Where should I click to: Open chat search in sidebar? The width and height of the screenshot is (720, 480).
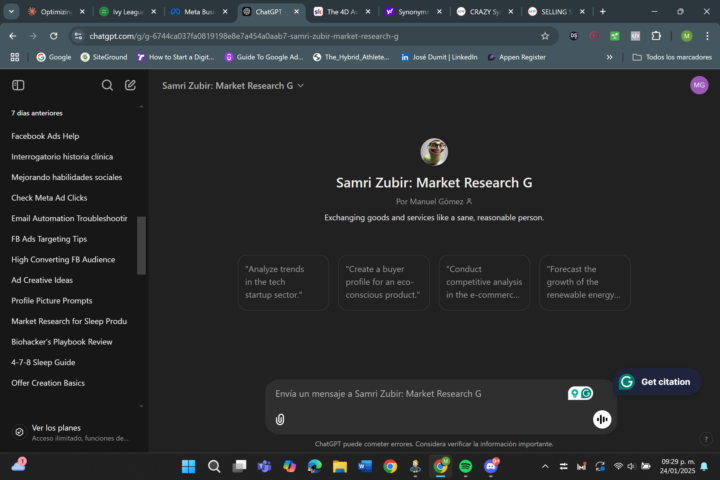107,85
